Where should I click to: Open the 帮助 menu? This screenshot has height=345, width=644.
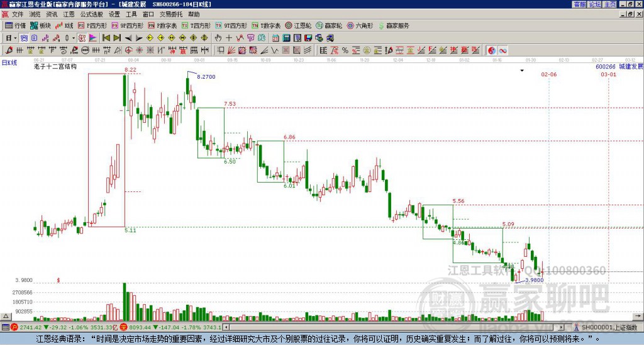click(x=194, y=14)
